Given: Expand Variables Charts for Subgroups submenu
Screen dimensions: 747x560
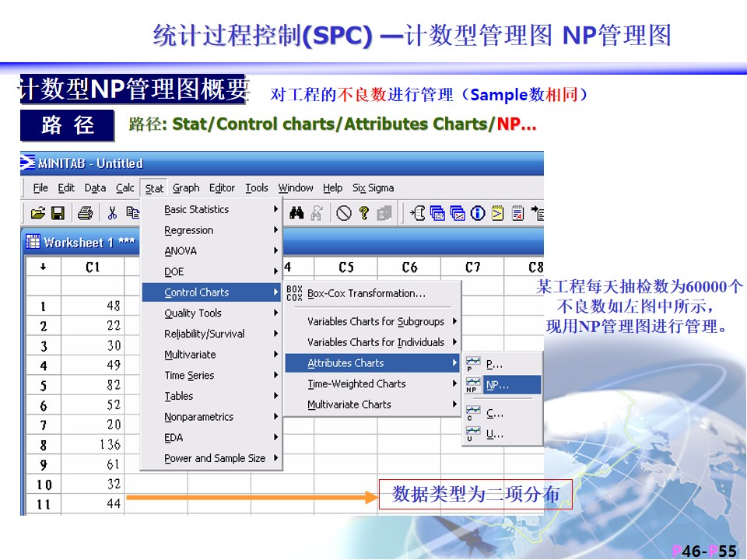Looking at the screenshot, I should [x=376, y=321].
